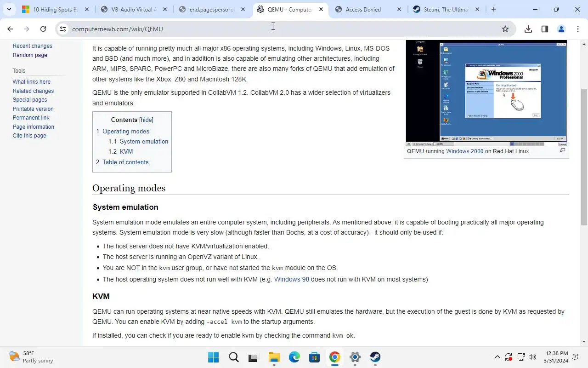The image size is (588, 368).
Task: Open the Windows 98 link
Action: tap(292, 279)
